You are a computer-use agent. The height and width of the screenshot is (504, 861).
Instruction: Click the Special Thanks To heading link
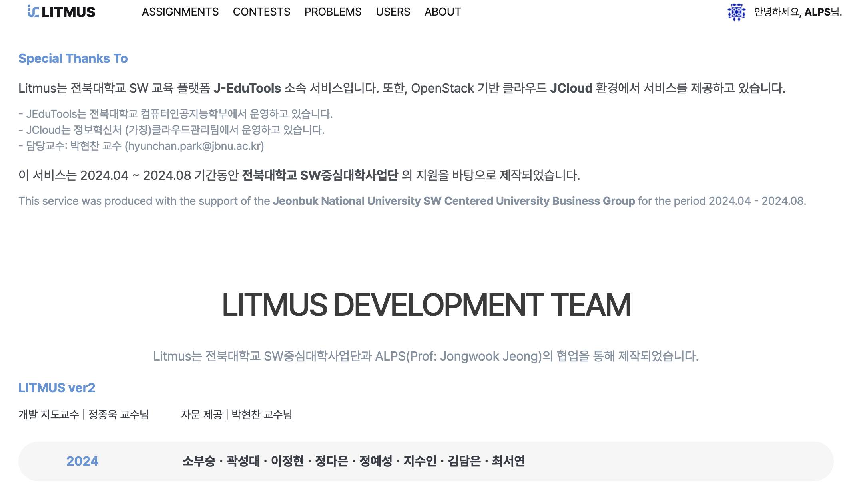(x=73, y=58)
